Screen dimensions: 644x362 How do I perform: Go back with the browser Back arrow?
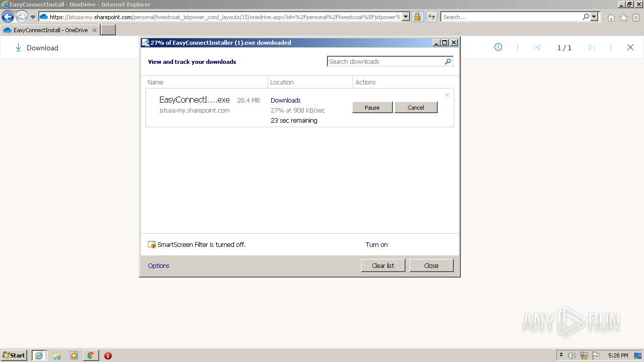click(x=8, y=17)
